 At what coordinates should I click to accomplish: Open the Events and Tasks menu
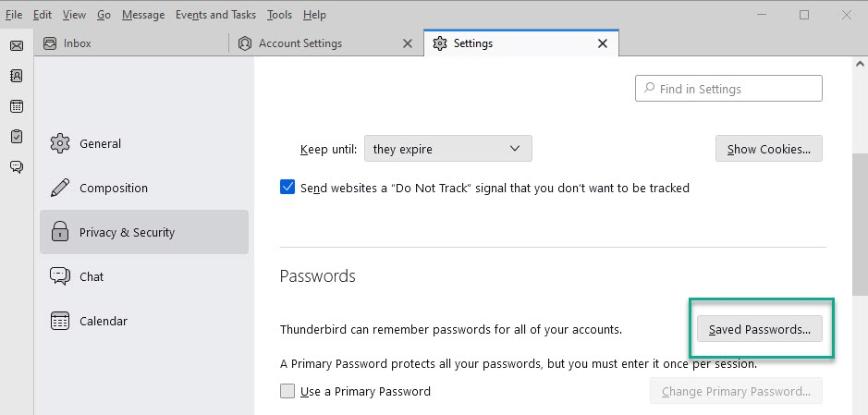[215, 15]
